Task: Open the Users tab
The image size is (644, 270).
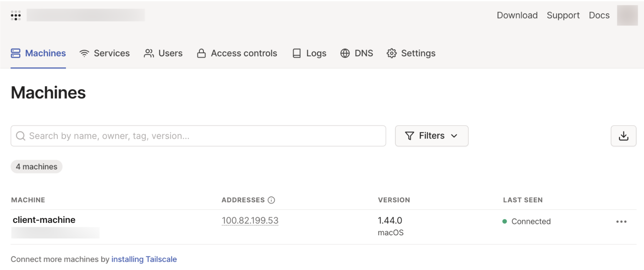Action: [163, 54]
